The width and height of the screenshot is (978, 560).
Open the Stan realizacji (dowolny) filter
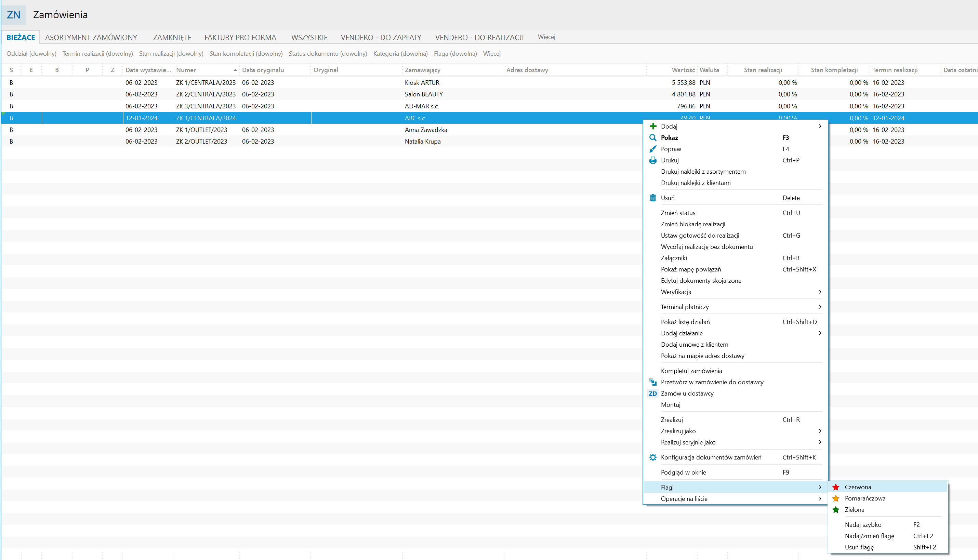tap(171, 53)
